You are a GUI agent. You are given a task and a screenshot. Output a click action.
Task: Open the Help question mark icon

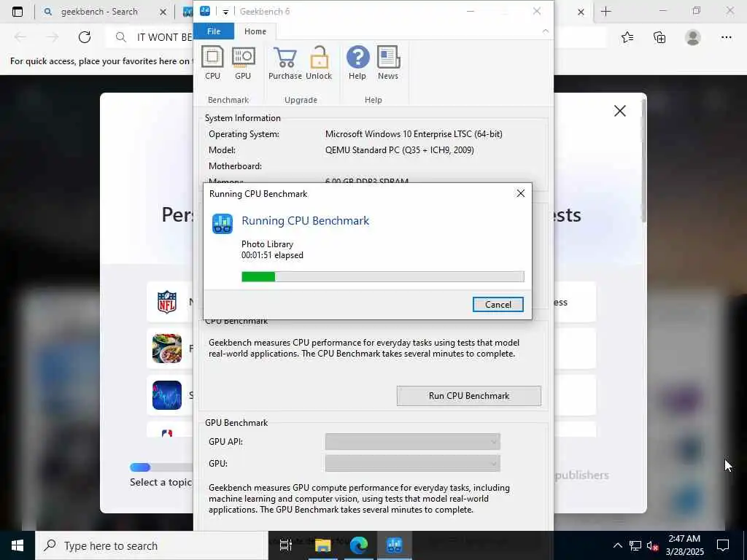point(357,63)
